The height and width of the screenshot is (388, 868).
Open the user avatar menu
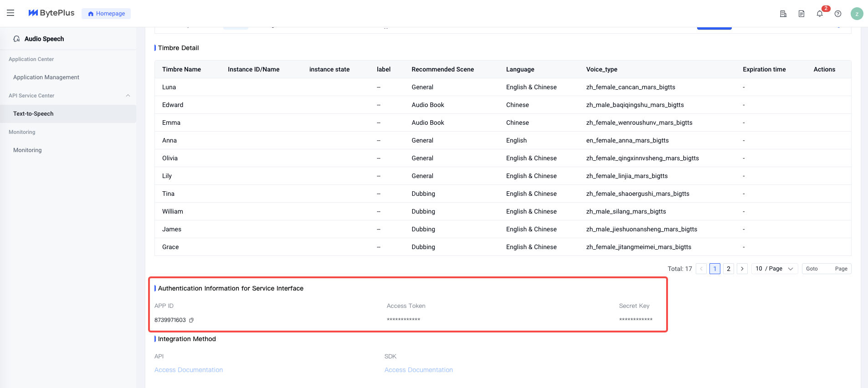coord(857,14)
